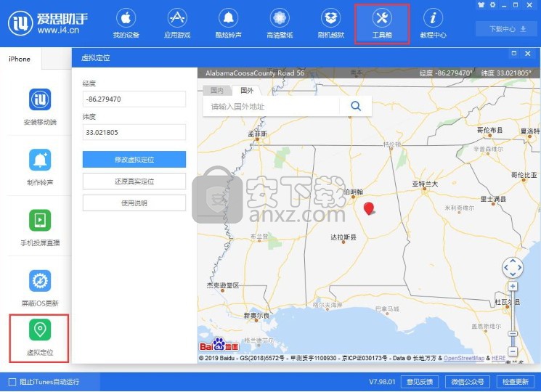541x392 pixels.
Task: Toggle 阻止iTunes自动运行 checkbox
Action: 12,382
